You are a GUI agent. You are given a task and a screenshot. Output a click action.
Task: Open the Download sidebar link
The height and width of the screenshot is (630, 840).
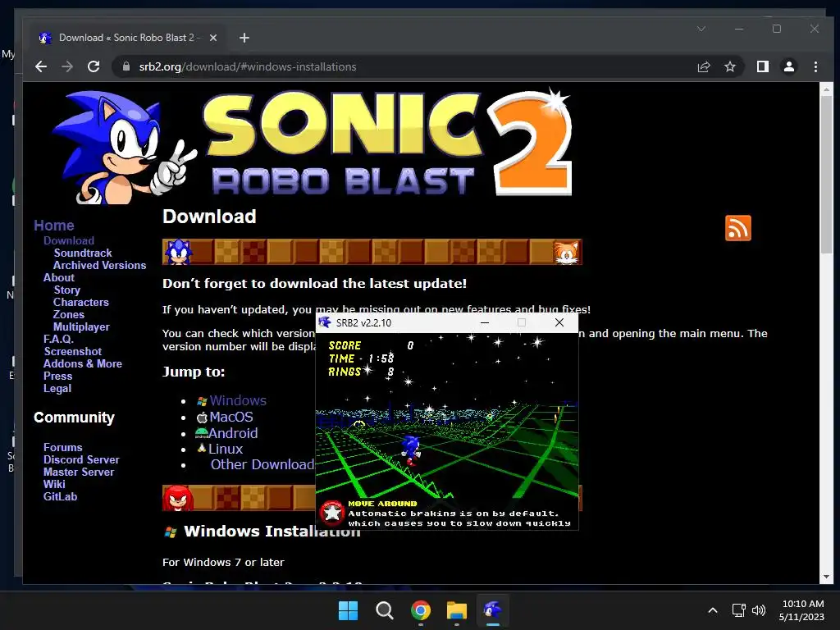[69, 240]
